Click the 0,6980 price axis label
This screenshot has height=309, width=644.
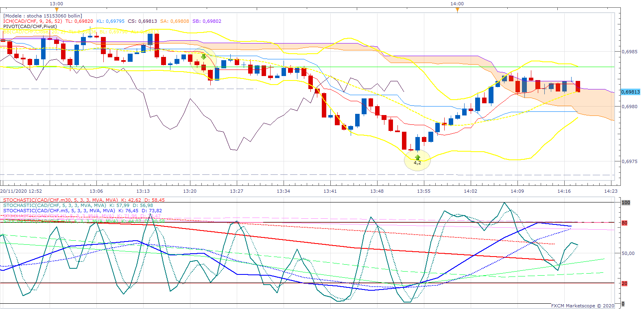tap(629, 107)
